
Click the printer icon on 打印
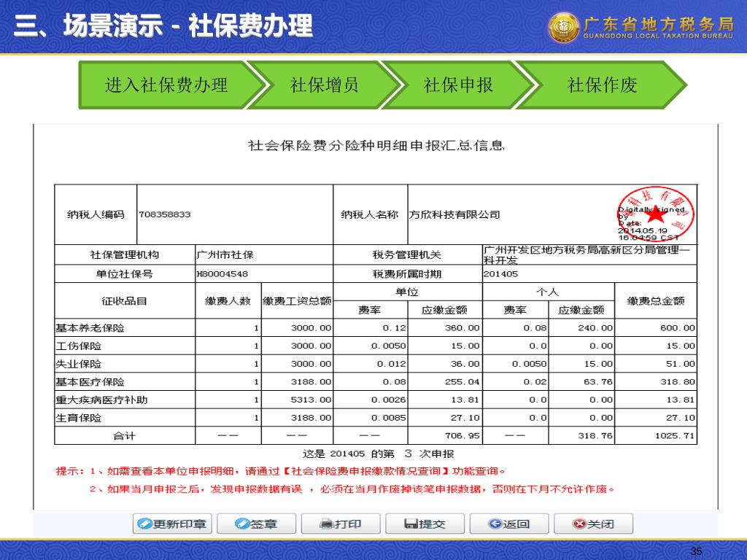tap(326, 524)
